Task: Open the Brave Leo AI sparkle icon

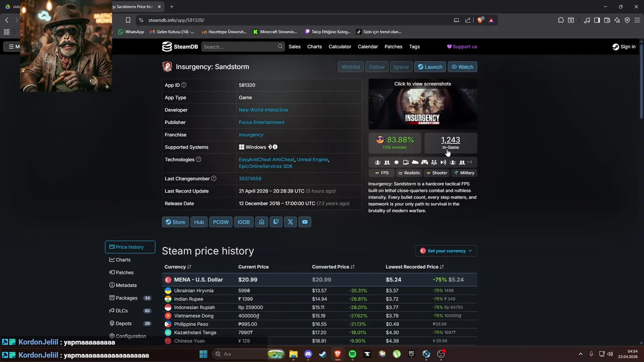Action: click(x=617, y=20)
